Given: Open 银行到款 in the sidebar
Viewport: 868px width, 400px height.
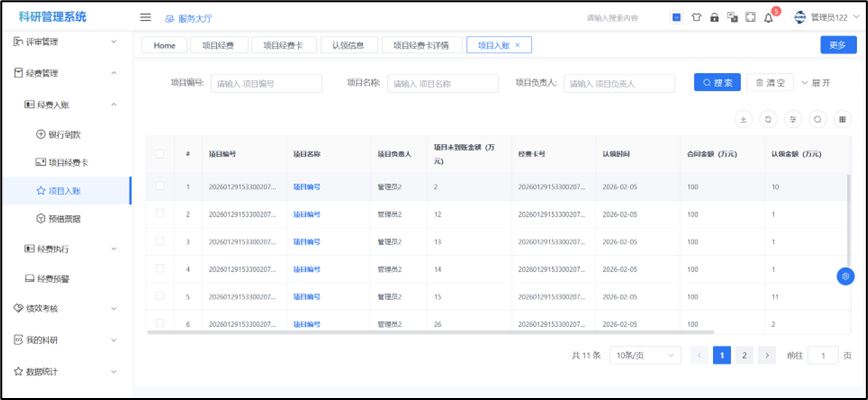Looking at the screenshot, I should click(64, 134).
